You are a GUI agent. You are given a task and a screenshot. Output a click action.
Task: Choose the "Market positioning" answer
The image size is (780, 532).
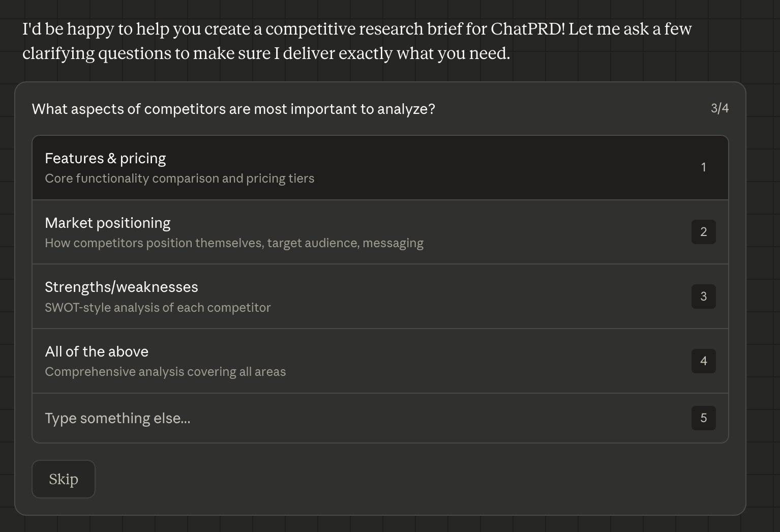tap(108, 223)
